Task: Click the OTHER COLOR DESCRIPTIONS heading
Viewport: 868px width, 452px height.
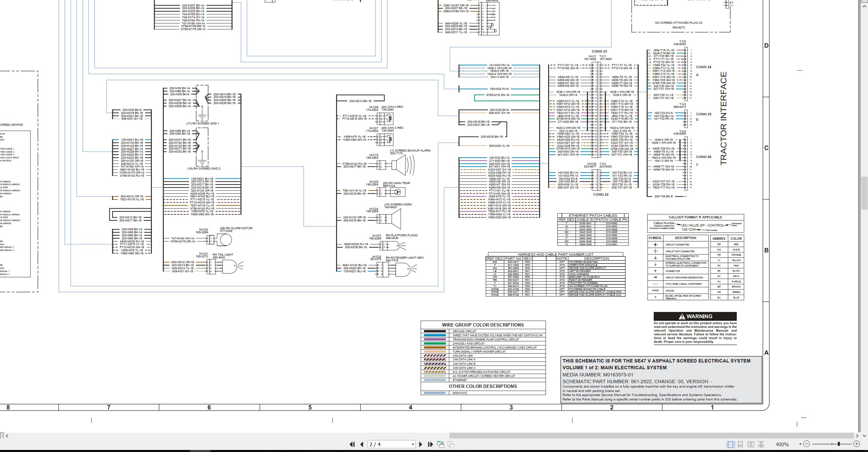Action: [483, 386]
